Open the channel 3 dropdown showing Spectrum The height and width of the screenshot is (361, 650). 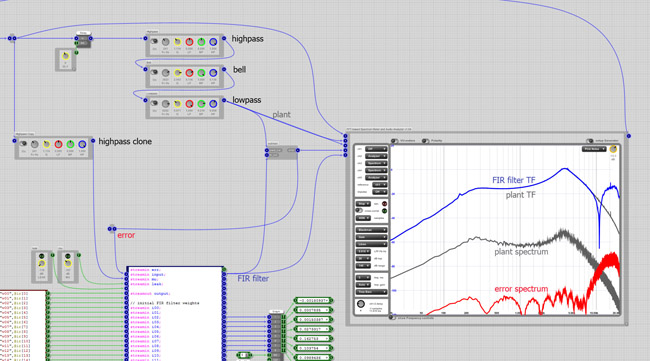[376, 163]
